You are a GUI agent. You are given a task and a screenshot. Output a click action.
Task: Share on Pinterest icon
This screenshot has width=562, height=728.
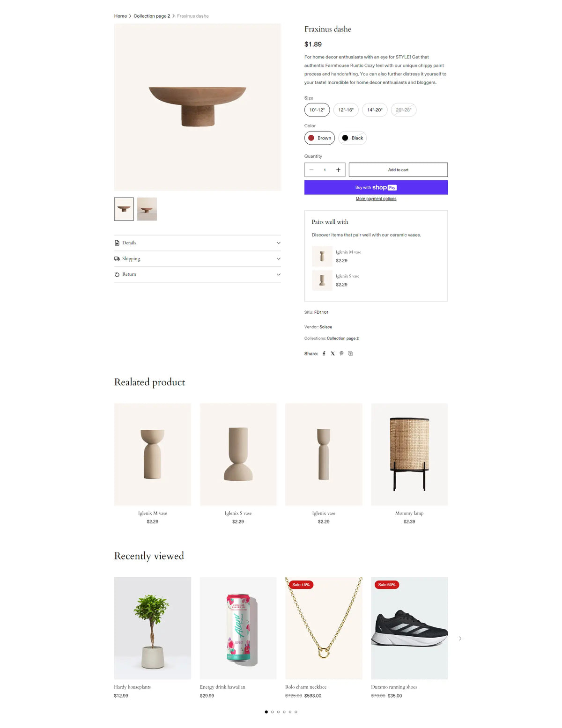341,353
